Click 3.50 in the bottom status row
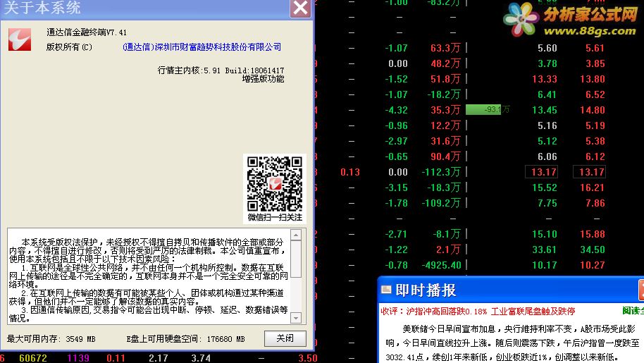Image resolution: width=644 pixels, height=363 pixels. click(308, 358)
